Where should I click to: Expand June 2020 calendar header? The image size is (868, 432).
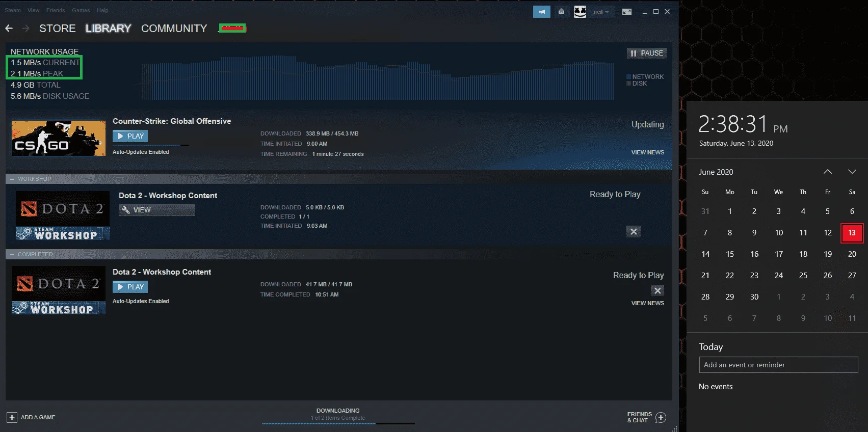click(x=716, y=172)
